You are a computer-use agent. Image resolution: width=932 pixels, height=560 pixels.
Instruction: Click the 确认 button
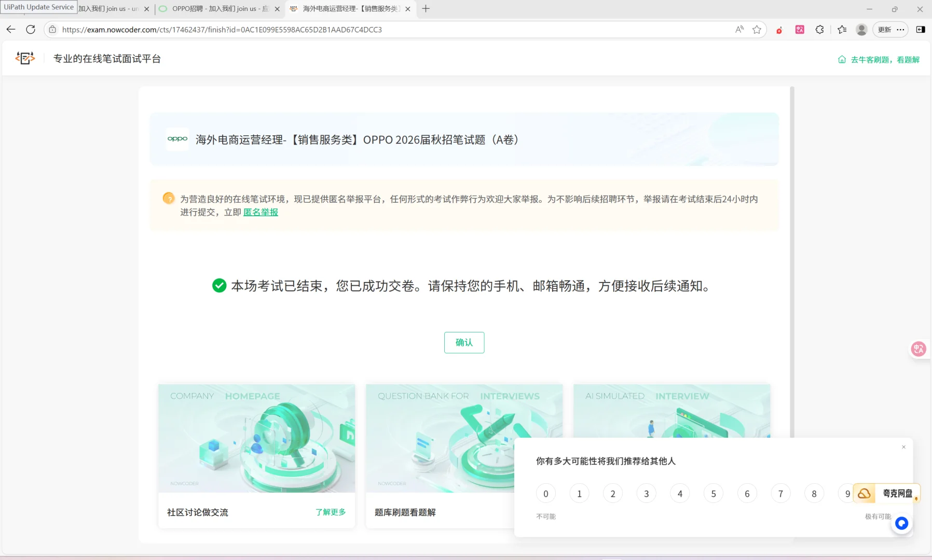click(464, 342)
